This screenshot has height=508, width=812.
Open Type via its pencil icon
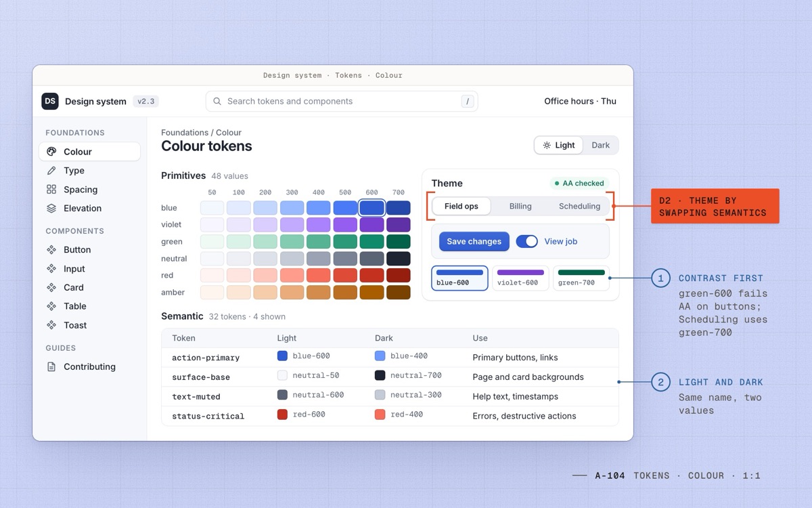coord(51,171)
